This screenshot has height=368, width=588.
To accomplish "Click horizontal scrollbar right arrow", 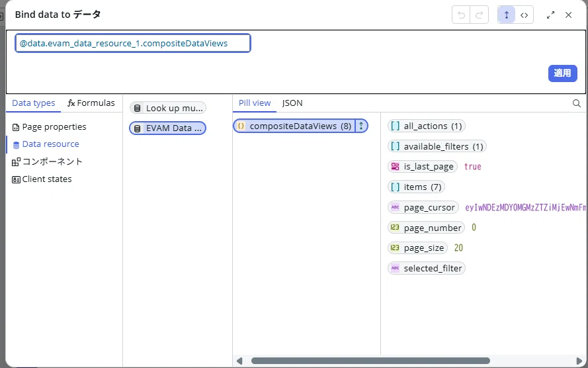I will point(579,361).
